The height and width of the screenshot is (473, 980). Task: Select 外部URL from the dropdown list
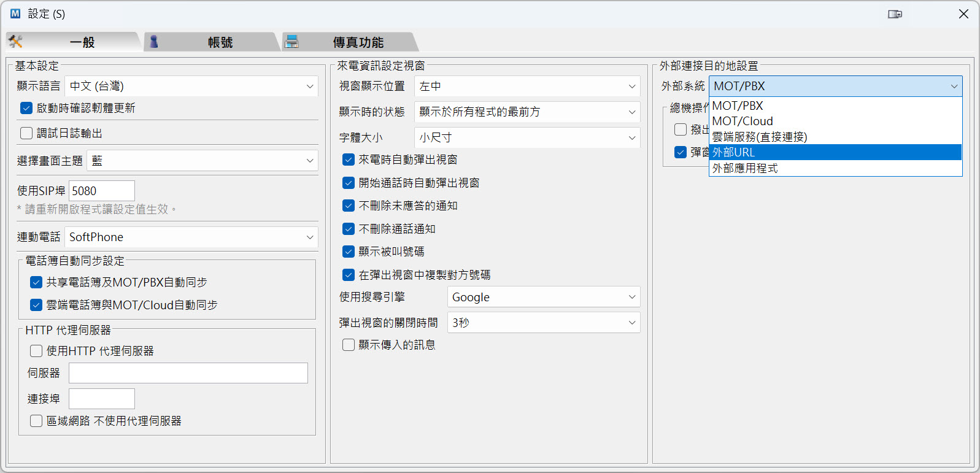tap(835, 152)
